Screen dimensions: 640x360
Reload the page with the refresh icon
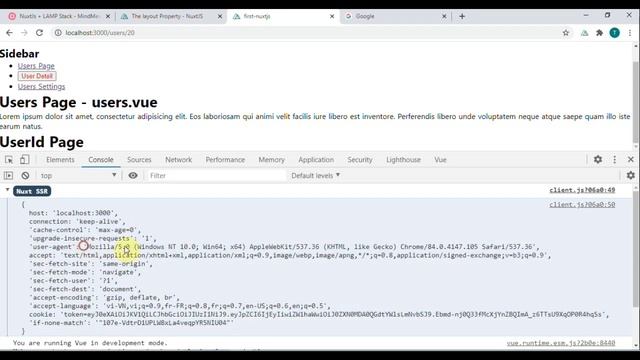tap(39, 33)
